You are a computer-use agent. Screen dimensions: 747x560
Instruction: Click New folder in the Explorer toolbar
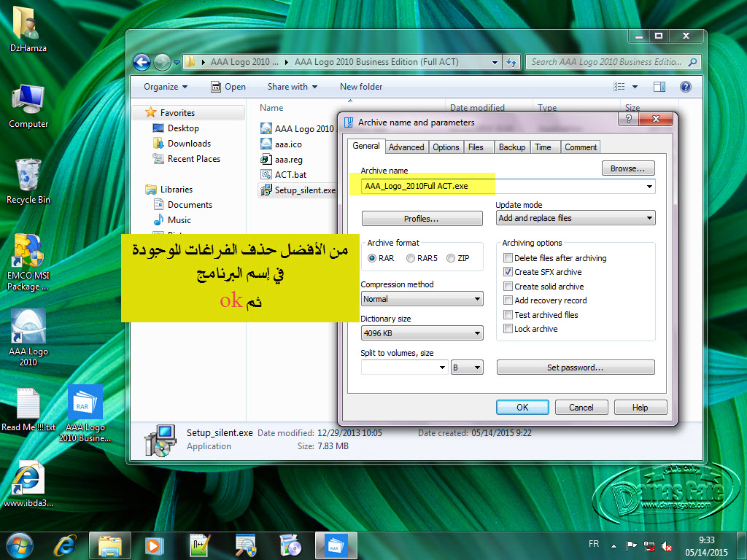(361, 87)
